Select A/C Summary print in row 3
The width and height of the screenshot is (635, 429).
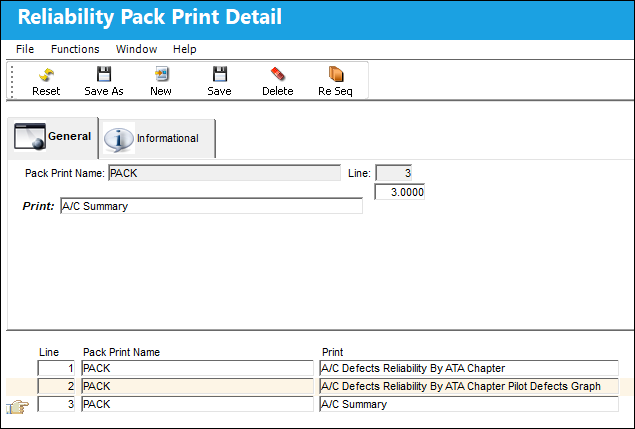[469, 404]
